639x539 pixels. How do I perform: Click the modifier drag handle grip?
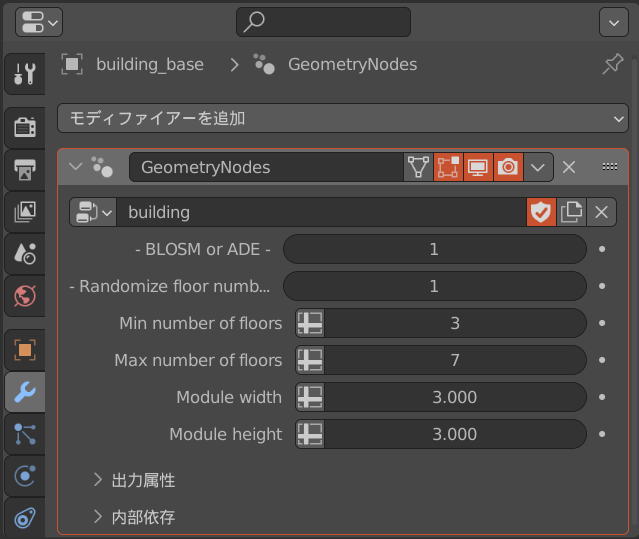[x=610, y=167]
